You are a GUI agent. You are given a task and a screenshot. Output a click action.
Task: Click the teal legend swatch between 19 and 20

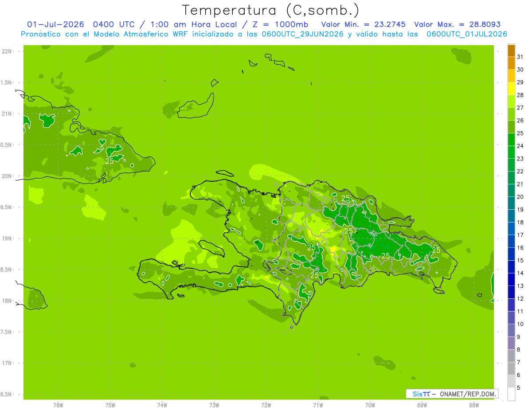tap(511, 203)
